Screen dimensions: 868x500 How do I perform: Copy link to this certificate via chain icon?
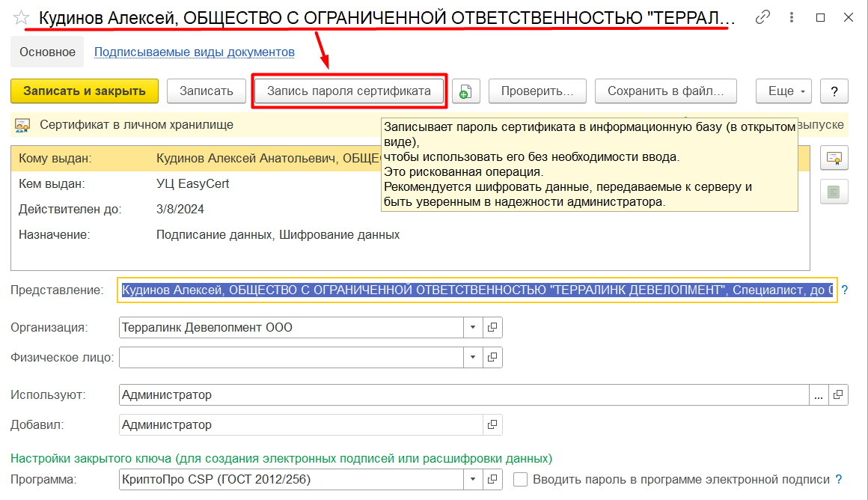coord(762,17)
